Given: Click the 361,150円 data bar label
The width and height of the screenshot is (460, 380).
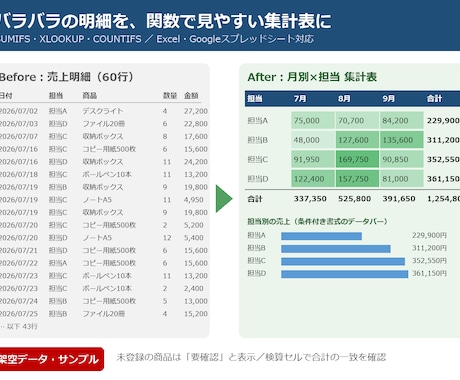Looking at the screenshot, I should point(429,273).
